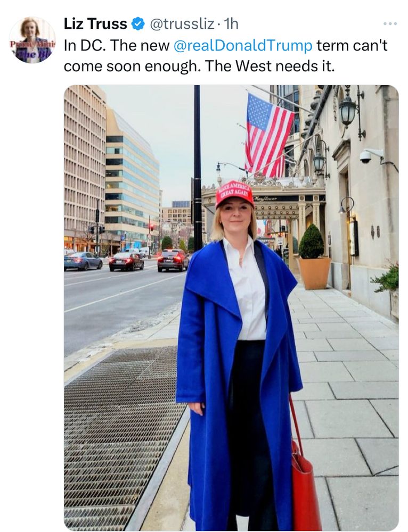The height and width of the screenshot is (532, 408).
Task: Open Liz Truss's round profile avatar
Action: [32, 40]
